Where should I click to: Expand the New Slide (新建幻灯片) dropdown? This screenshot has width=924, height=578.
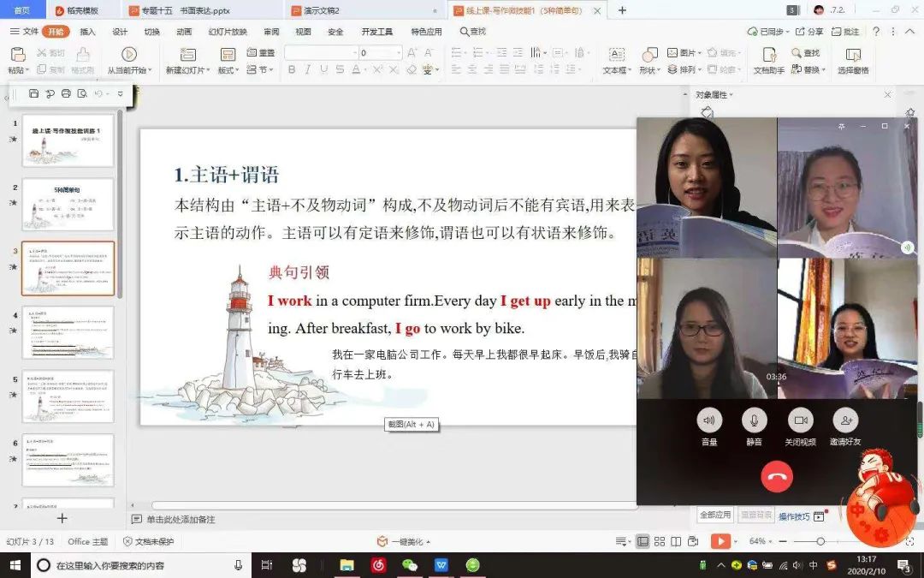tap(208, 71)
